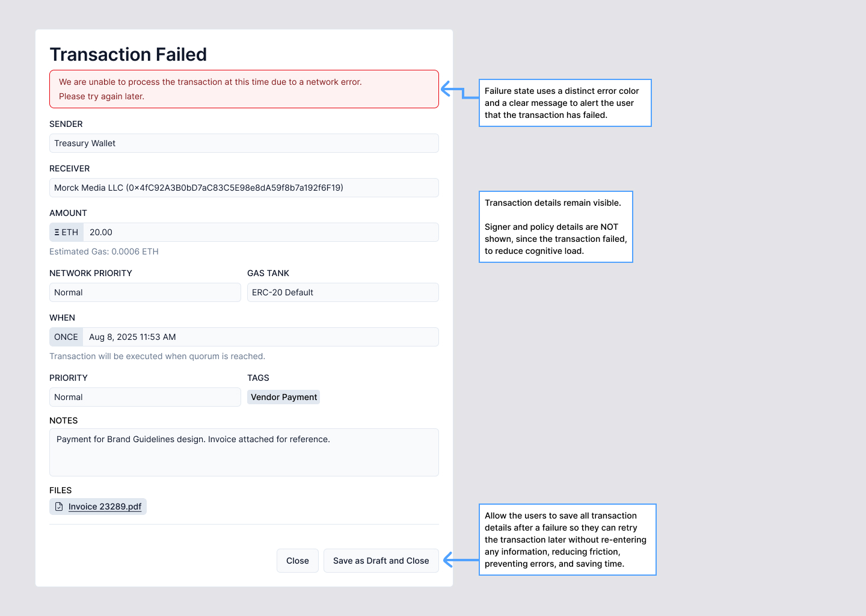Click the Close button
866x616 pixels.
click(297, 561)
